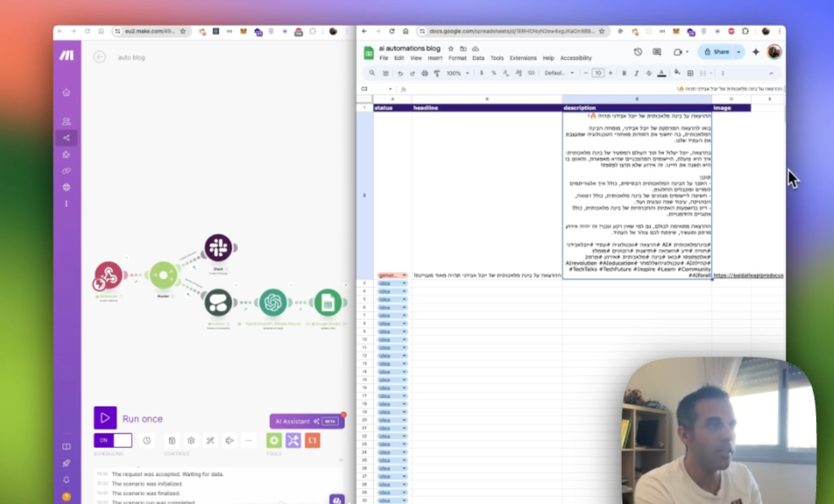Click the image URL link in row 2
834x504 pixels.
pyautogui.click(x=748, y=275)
